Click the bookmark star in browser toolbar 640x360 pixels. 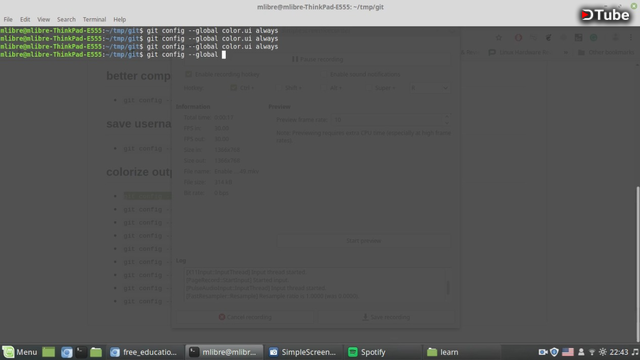(499, 38)
